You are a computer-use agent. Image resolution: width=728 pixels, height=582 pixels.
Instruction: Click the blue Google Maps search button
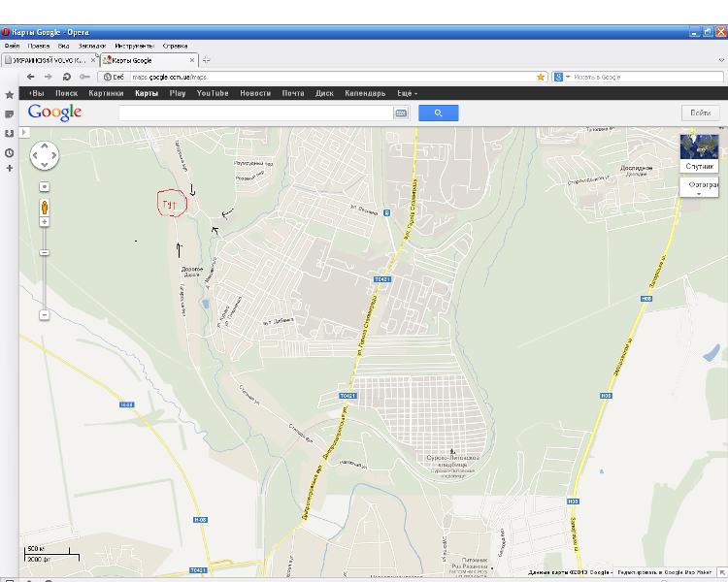click(x=438, y=113)
